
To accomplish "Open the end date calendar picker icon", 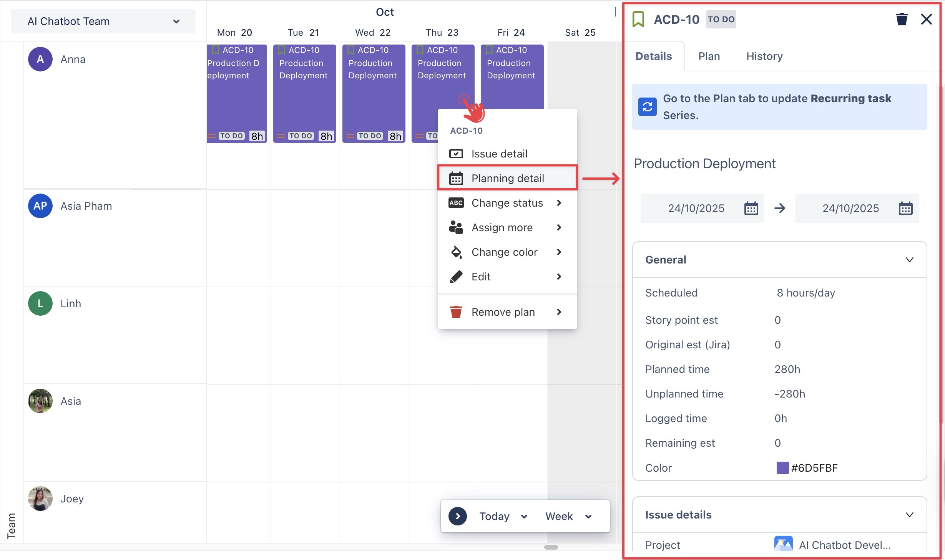I will pyautogui.click(x=905, y=208).
